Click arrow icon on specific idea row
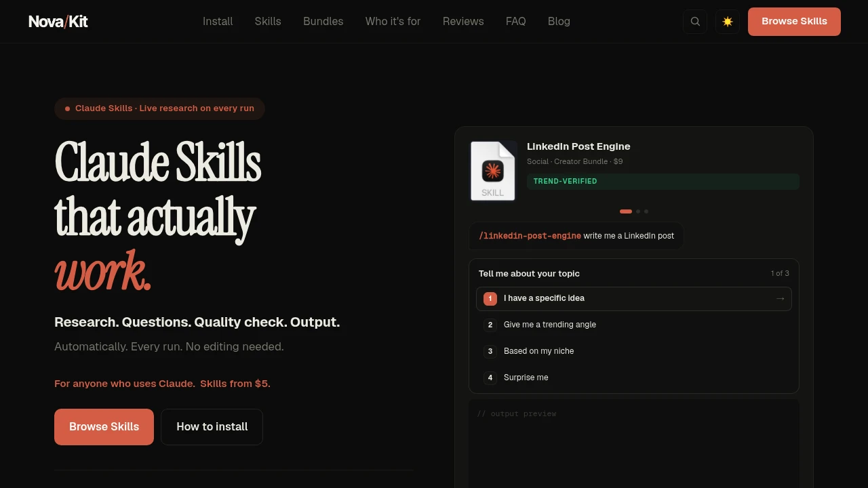Viewport: 868px width, 488px height. (781, 299)
